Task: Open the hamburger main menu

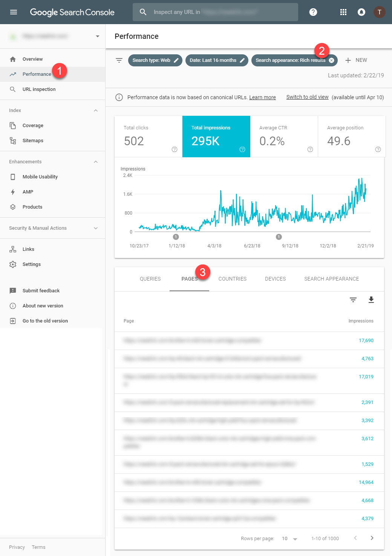Action: click(x=14, y=12)
